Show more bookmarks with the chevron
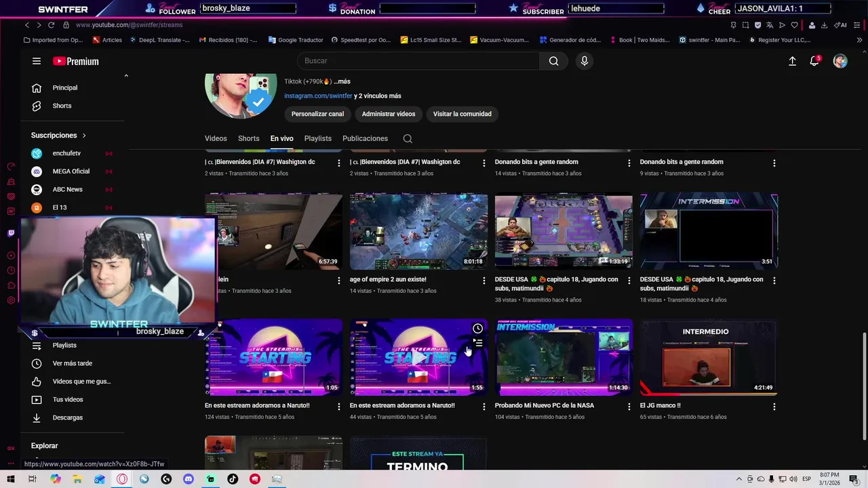The image size is (868, 488). [x=859, y=40]
